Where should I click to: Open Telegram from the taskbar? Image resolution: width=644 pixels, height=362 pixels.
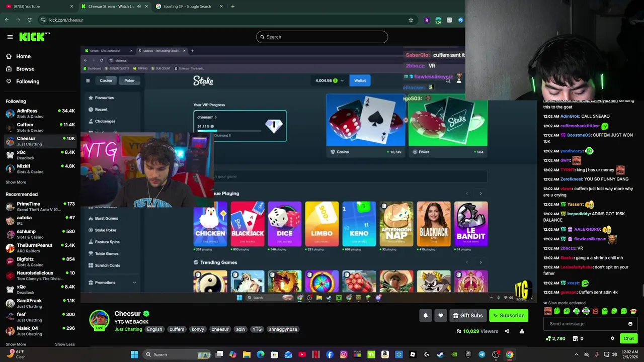click(x=482, y=354)
